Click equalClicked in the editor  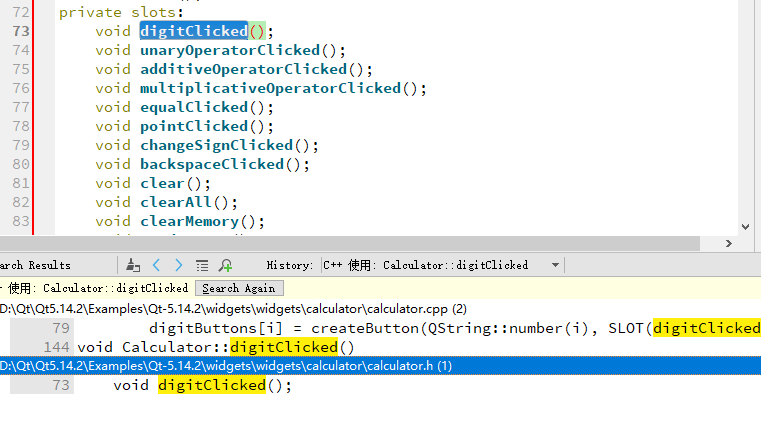pyautogui.click(x=194, y=107)
